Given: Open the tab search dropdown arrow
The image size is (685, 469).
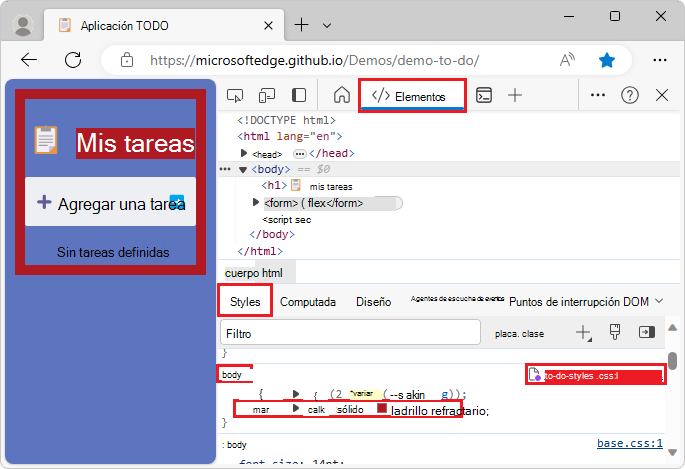Looking at the screenshot, I should click(327, 26).
